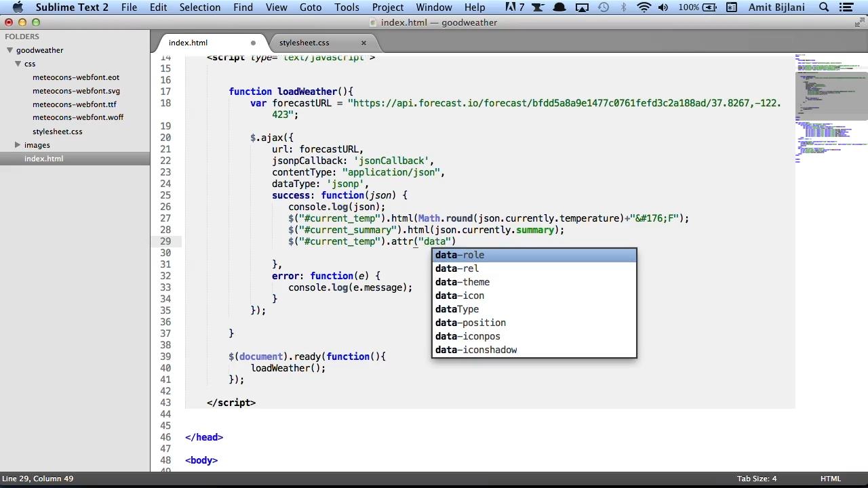
Task: Open the Wi-Fi status menu
Action: tap(644, 7)
